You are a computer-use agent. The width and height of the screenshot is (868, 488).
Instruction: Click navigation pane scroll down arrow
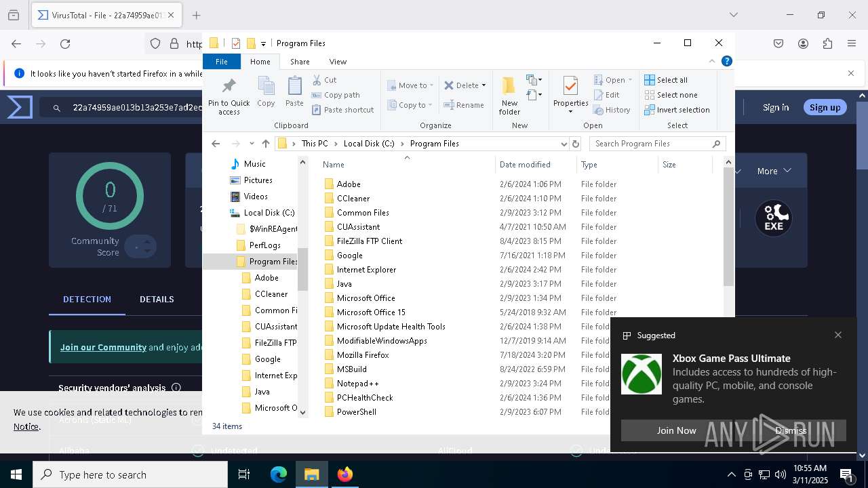point(302,412)
